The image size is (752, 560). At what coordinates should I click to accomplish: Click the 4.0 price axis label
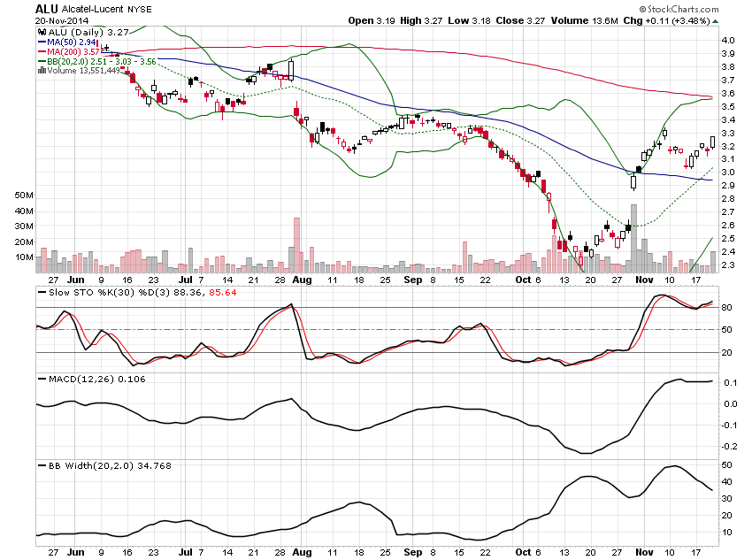click(x=728, y=41)
